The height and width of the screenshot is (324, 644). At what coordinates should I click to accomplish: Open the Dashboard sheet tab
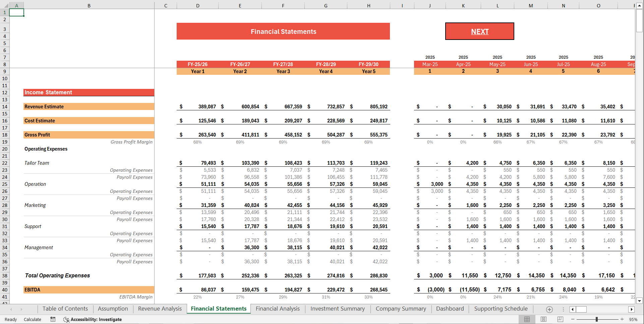pyautogui.click(x=450, y=309)
